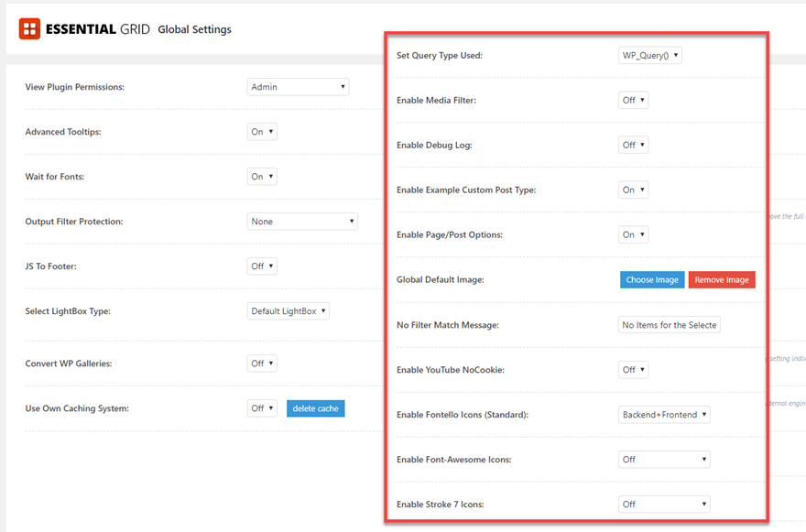
Task: Open the Enable Debug Log dropdown
Action: point(633,145)
